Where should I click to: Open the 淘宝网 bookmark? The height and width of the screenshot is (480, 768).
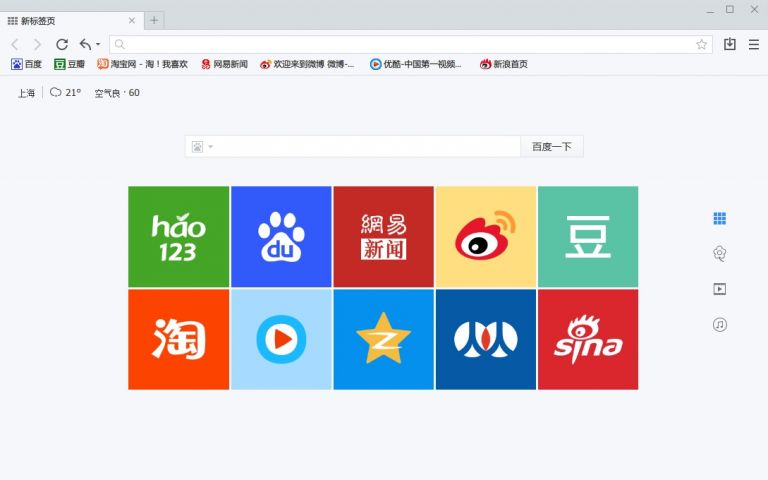tap(143, 64)
